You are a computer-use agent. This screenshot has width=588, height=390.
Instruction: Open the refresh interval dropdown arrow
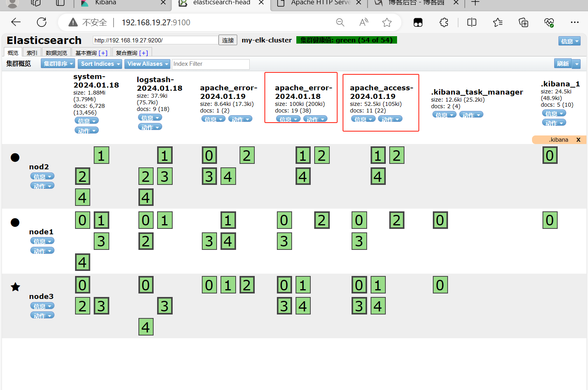(x=577, y=63)
